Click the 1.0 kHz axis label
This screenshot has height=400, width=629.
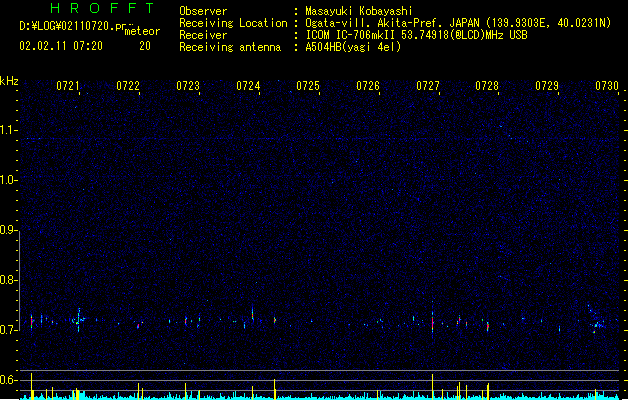[x=9, y=180]
